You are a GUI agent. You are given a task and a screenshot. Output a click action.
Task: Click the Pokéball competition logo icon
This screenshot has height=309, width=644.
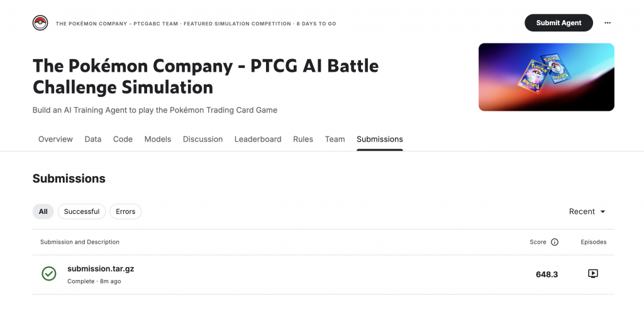click(40, 23)
